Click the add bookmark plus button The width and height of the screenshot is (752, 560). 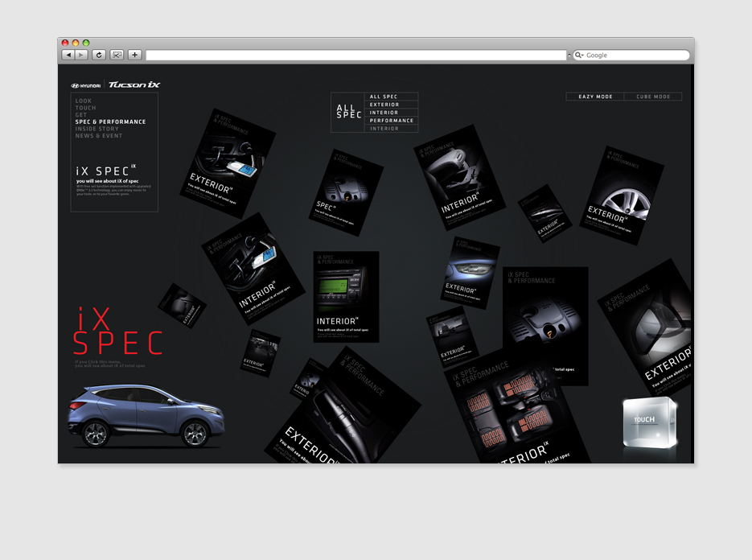[135, 56]
